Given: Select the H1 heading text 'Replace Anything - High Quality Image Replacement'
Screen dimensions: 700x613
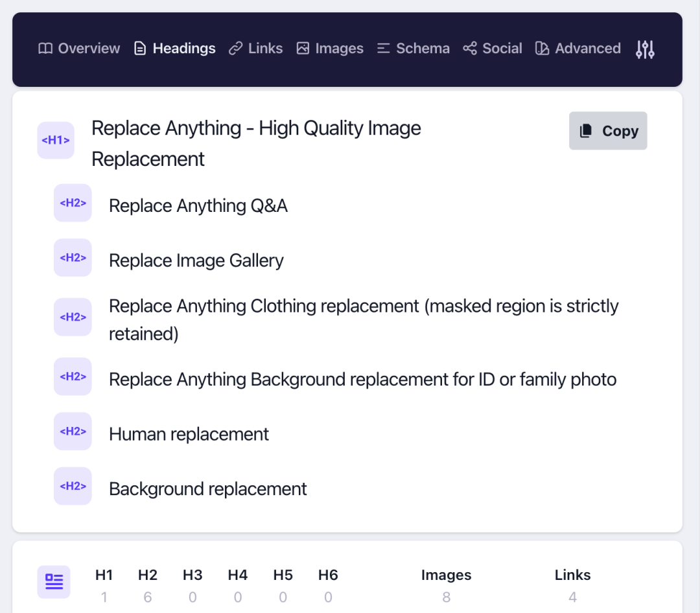Looking at the screenshot, I should pyautogui.click(x=256, y=143).
